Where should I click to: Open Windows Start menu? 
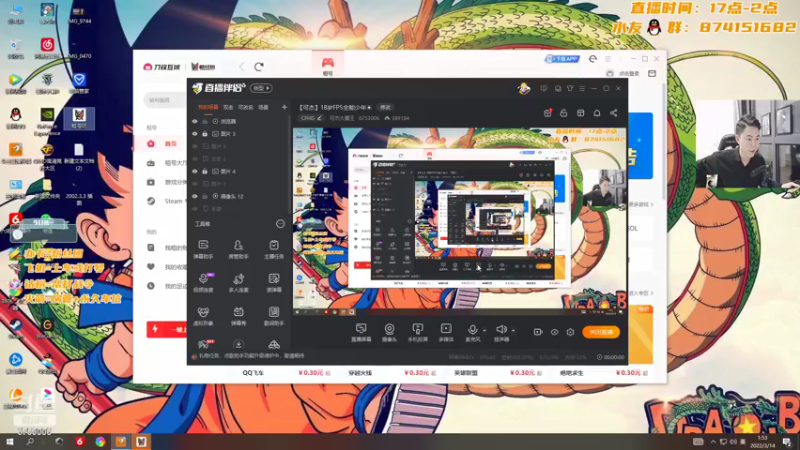(x=10, y=442)
